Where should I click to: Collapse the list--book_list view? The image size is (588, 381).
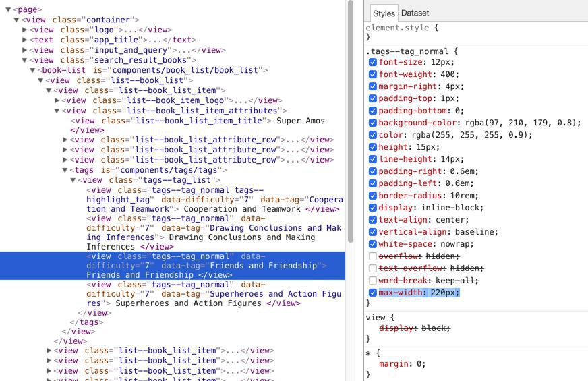coord(41,81)
